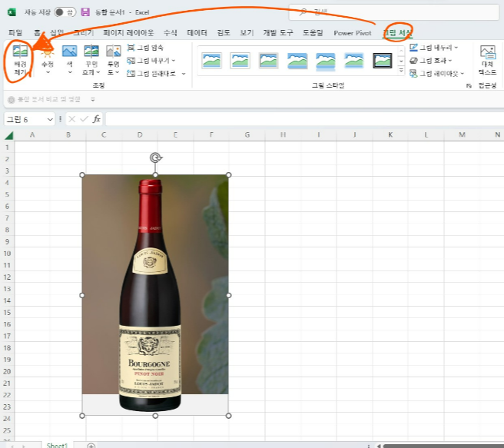The height and width of the screenshot is (448, 504).
Task: Expand the arrow next to 그림 원래대로
Action: click(x=184, y=74)
